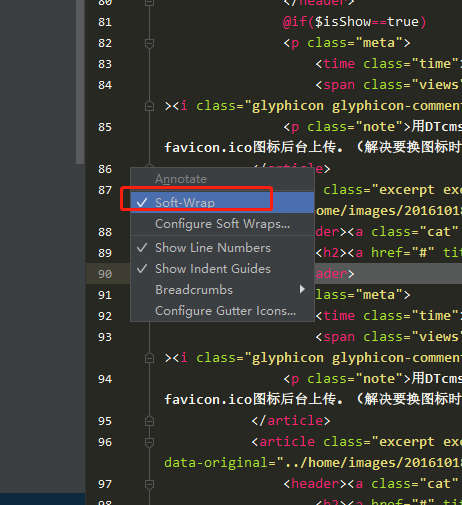Toggle Show Line Numbers option
Screen dimensions: 462x505
pos(222,248)
